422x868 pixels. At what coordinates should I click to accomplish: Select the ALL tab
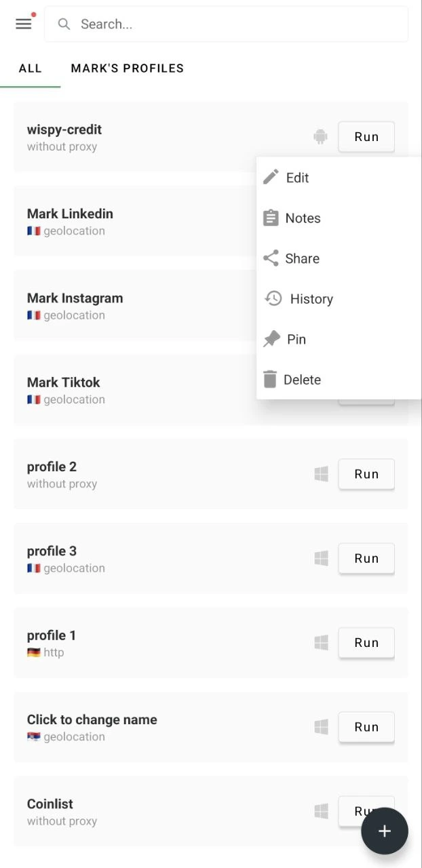point(31,68)
